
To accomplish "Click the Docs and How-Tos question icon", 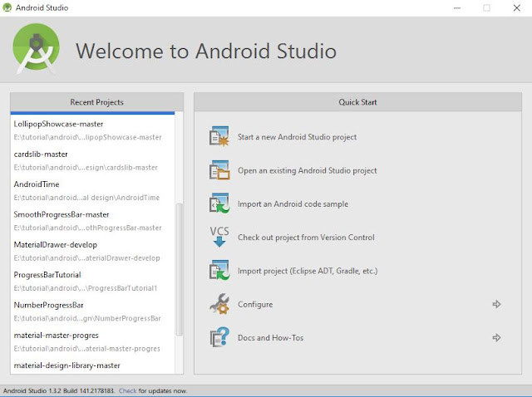I will click(219, 337).
